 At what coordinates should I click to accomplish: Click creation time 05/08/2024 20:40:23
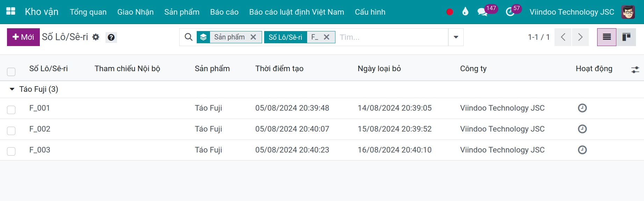292,150
